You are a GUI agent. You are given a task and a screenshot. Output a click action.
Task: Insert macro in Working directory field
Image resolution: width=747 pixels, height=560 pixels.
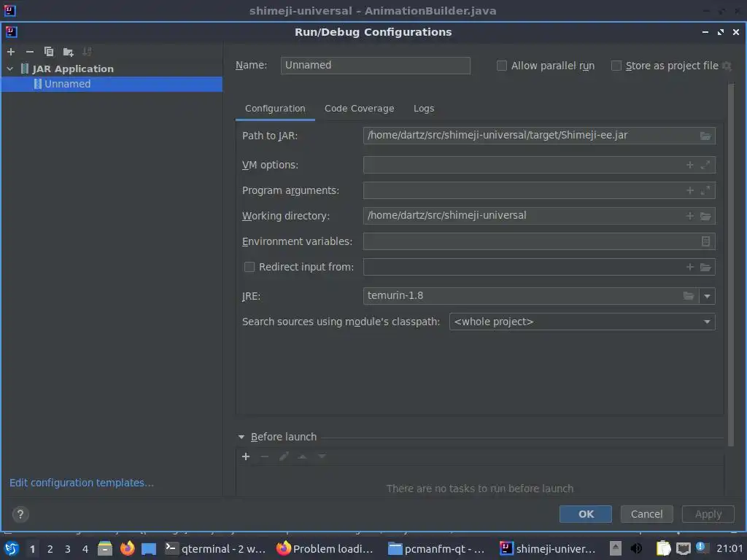(x=690, y=216)
